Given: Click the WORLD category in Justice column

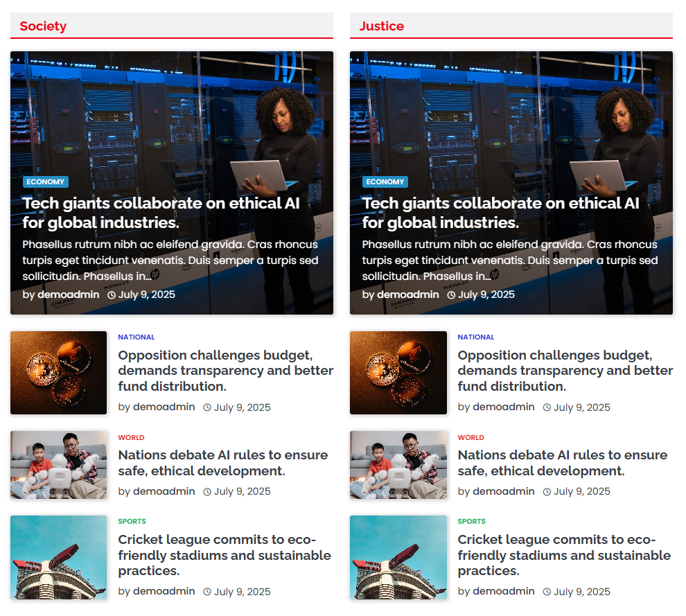Looking at the screenshot, I should pyautogui.click(x=470, y=437).
